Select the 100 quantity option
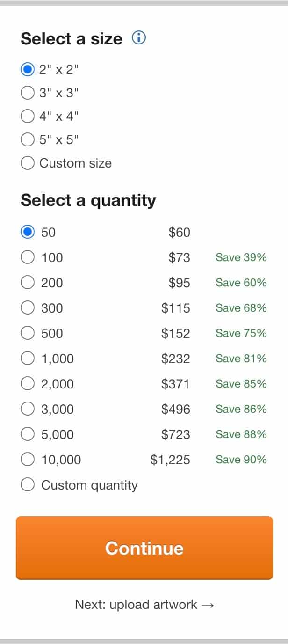 point(28,257)
